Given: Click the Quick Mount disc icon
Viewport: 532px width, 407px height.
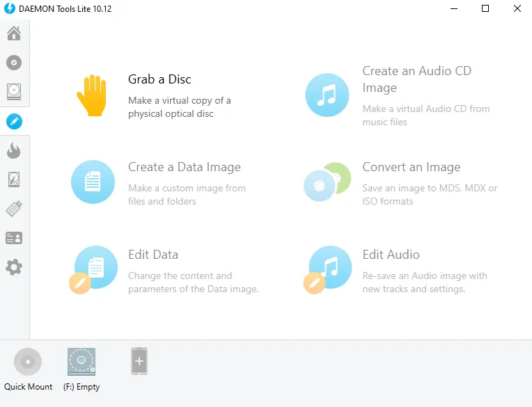Looking at the screenshot, I should click(28, 362).
